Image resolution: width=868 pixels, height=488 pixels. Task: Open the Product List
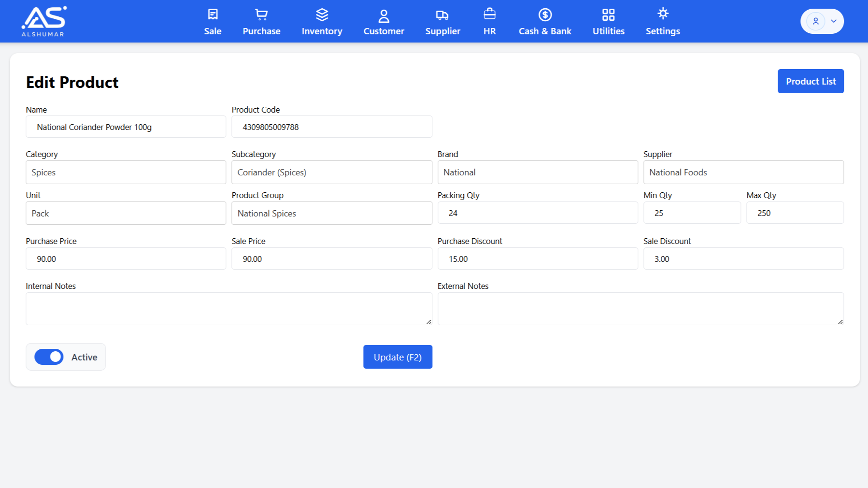(x=811, y=81)
